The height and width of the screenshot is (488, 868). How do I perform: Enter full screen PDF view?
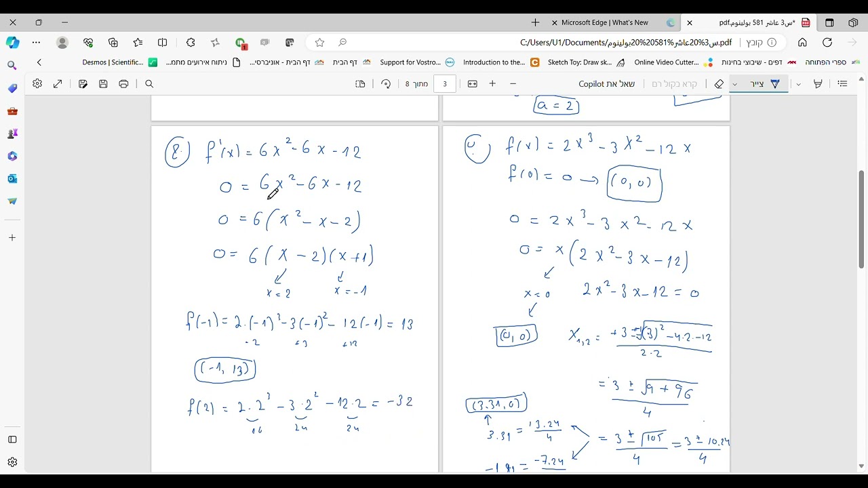58,84
